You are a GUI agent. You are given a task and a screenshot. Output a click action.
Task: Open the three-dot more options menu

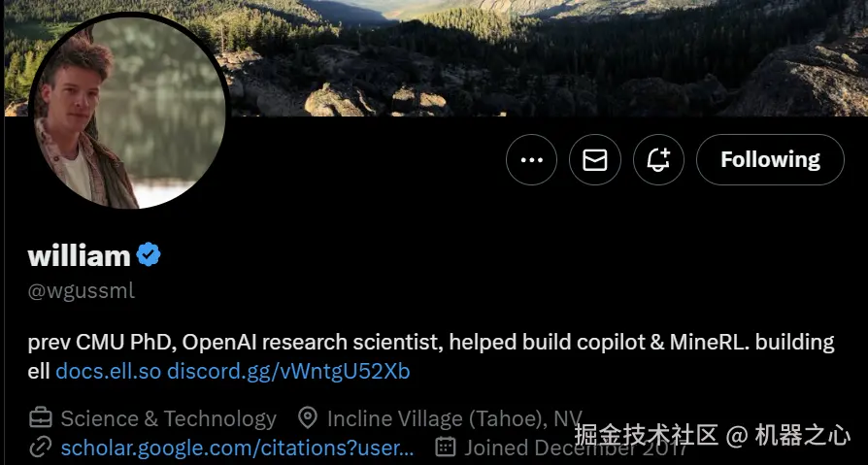[x=531, y=160]
